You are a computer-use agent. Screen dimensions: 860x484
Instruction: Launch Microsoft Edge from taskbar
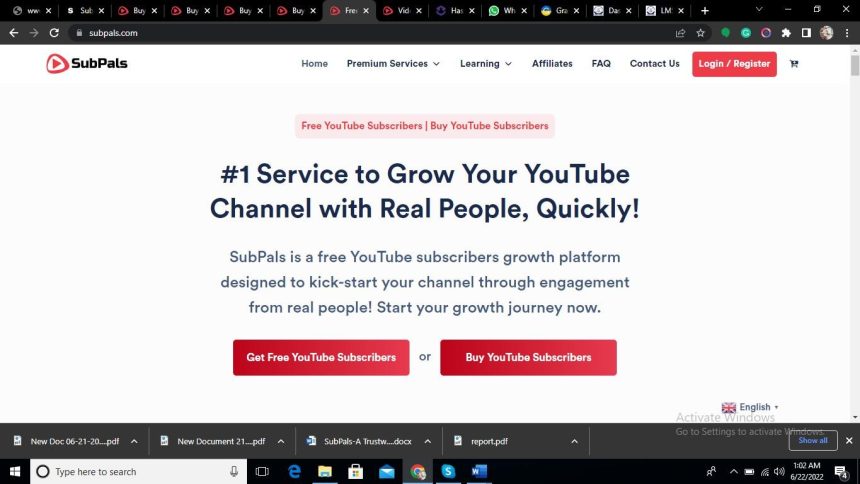coord(295,471)
